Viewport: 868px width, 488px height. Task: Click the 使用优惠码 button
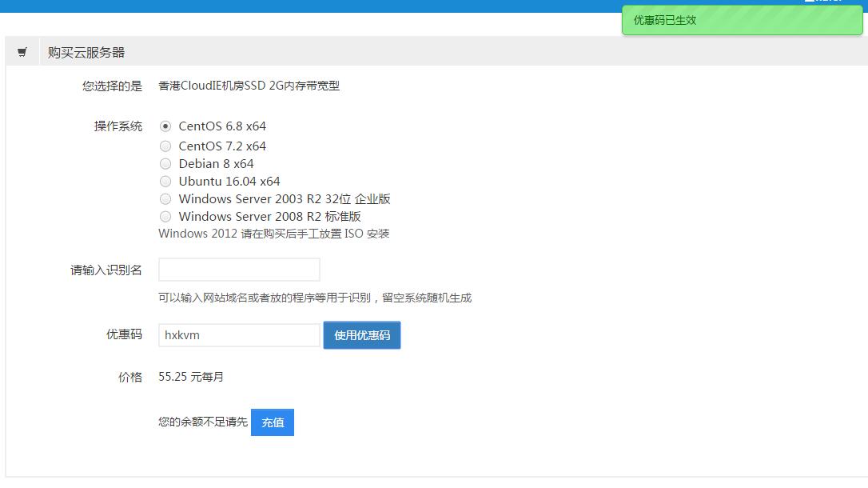[362, 335]
